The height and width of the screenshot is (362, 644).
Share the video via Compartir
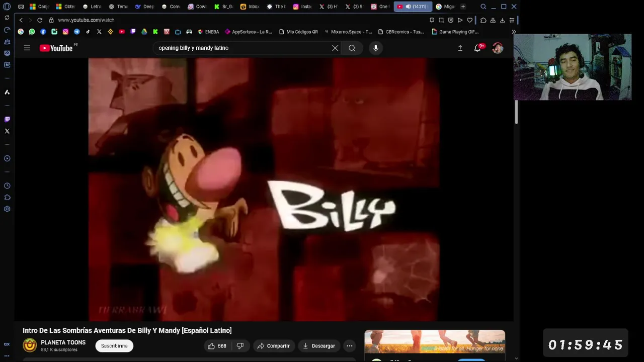(274, 346)
